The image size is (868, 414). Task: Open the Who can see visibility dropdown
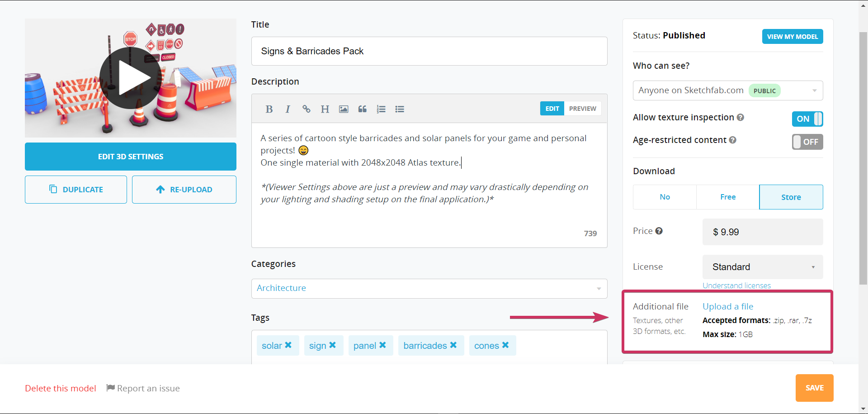727,90
